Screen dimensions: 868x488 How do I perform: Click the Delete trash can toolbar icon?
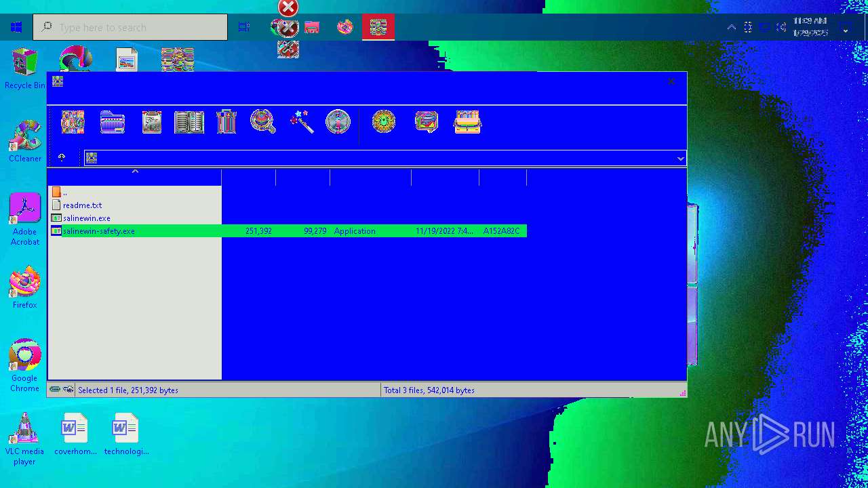(x=226, y=122)
